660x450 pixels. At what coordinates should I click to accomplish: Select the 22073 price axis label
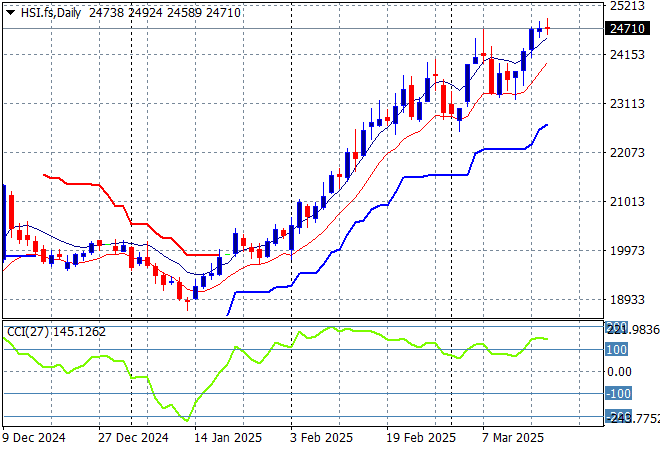pyautogui.click(x=624, y=152)
